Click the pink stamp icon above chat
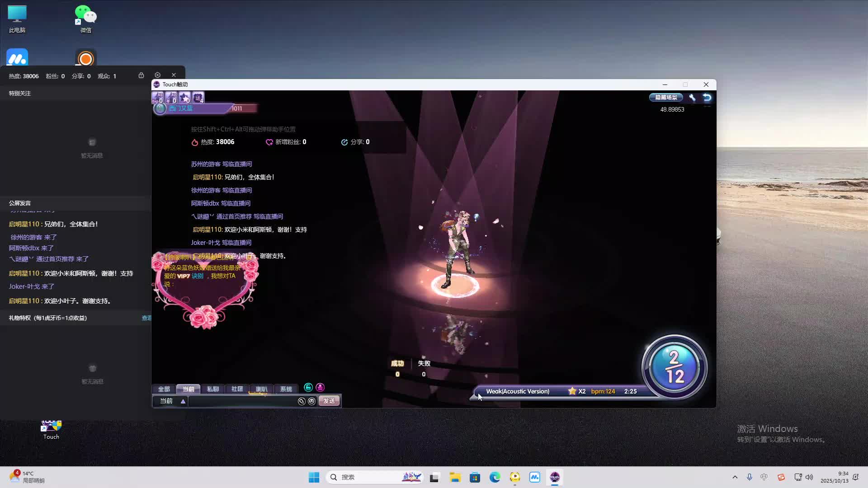This screenshot has height=488, width=868. pos(320,387)
